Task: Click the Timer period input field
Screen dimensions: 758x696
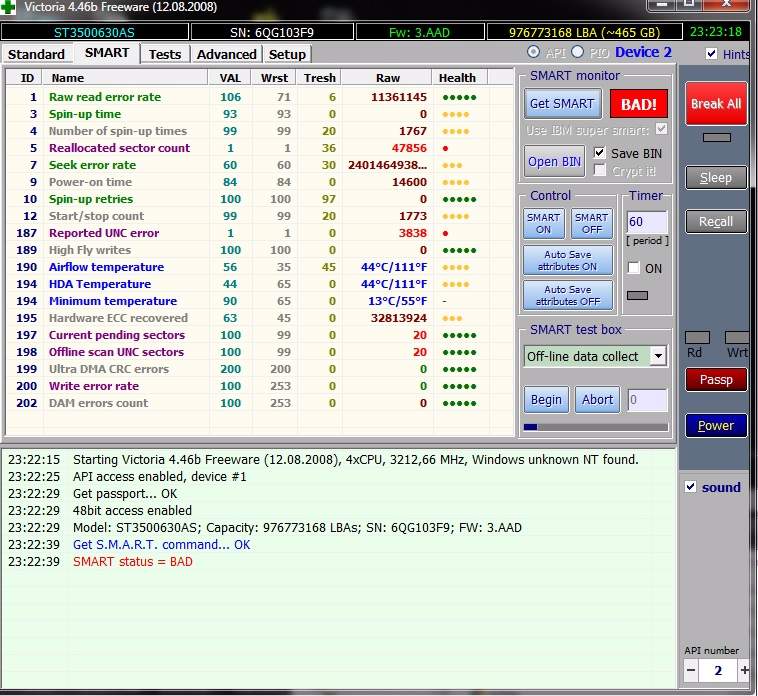Action: click(x=647, y=220)
